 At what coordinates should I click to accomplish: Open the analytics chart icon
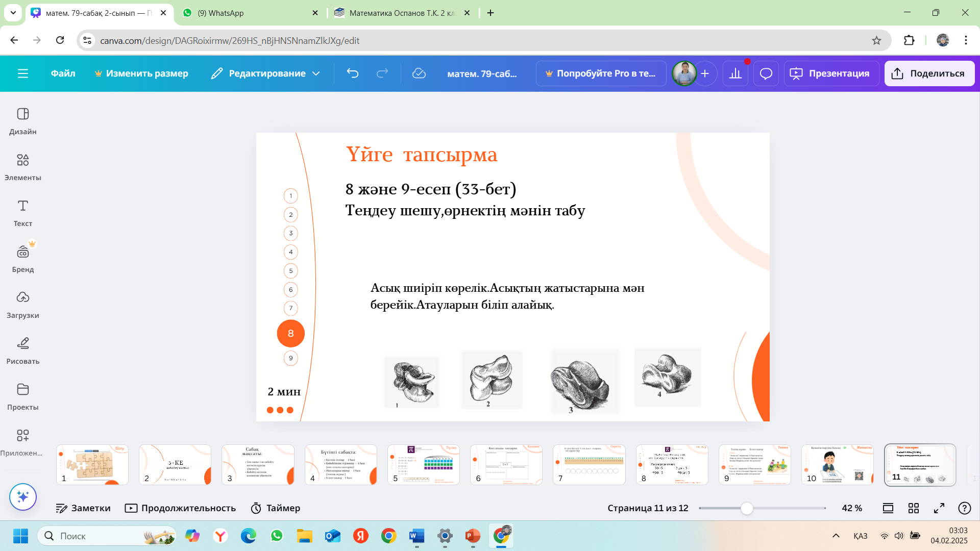tap(735, 73)
